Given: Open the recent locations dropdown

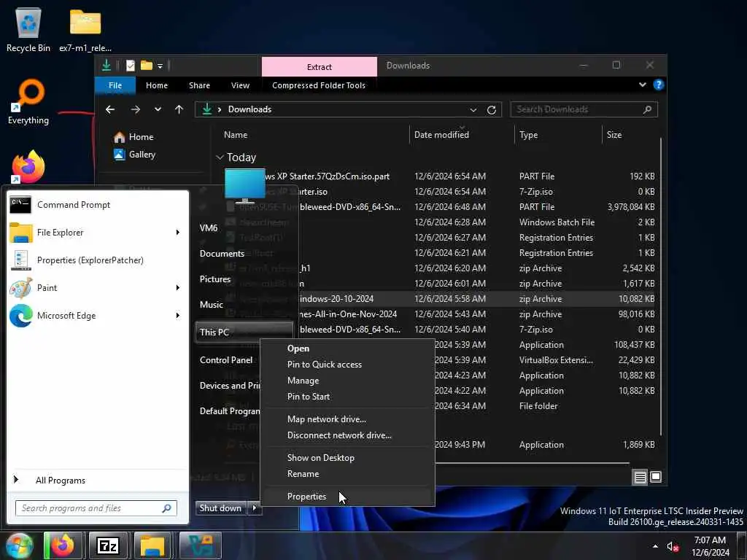Looking at the screenshot, I should click(x=158, y=109).
